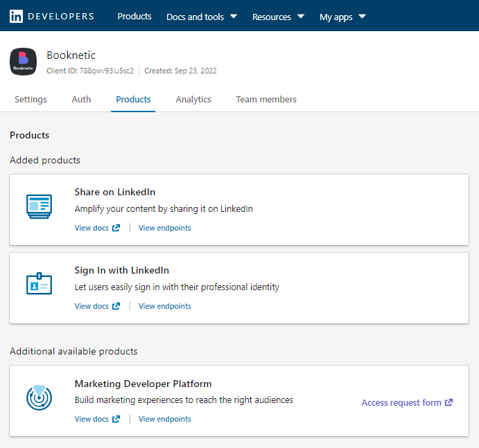The image size is (479, 448).
Task: Switch to the Auth tab
Action: 81,100
